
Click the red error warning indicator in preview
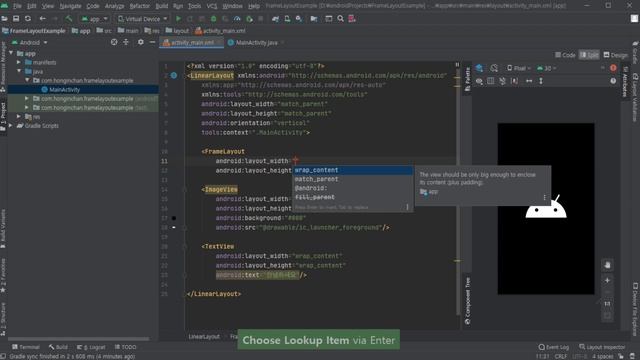613,68
